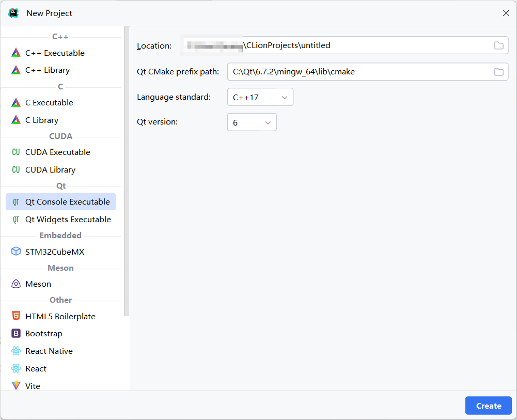
Task: Select C++ Library project type
Action: pyautogui.click(x=48, y=70)
